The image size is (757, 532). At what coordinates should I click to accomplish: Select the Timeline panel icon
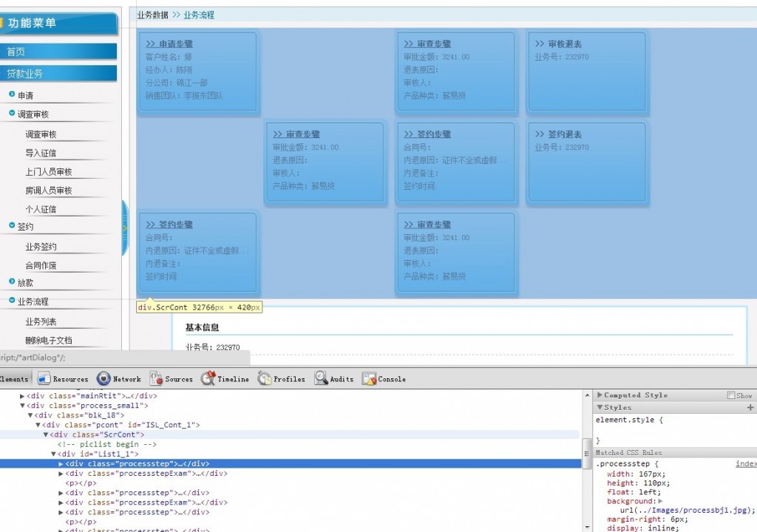[208, 379]
